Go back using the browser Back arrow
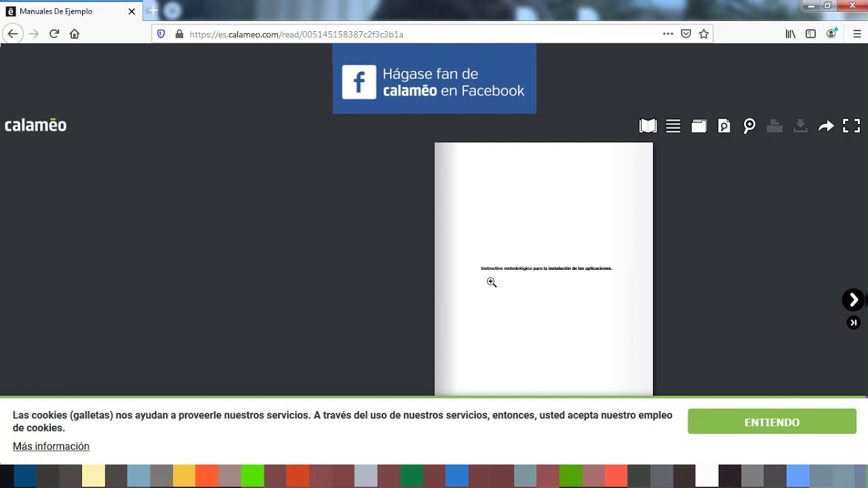The height and width of the screenshot is (488, 868). 12,34
